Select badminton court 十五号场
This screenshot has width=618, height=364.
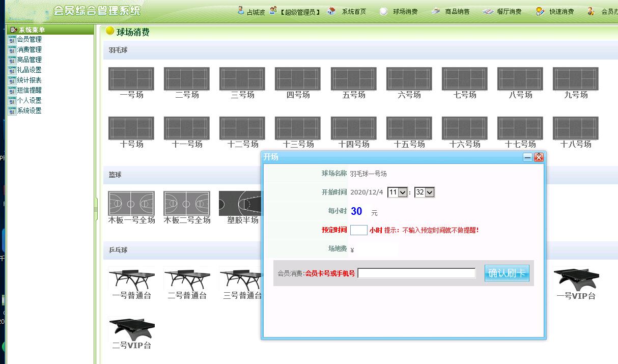(x=409, y=132)
